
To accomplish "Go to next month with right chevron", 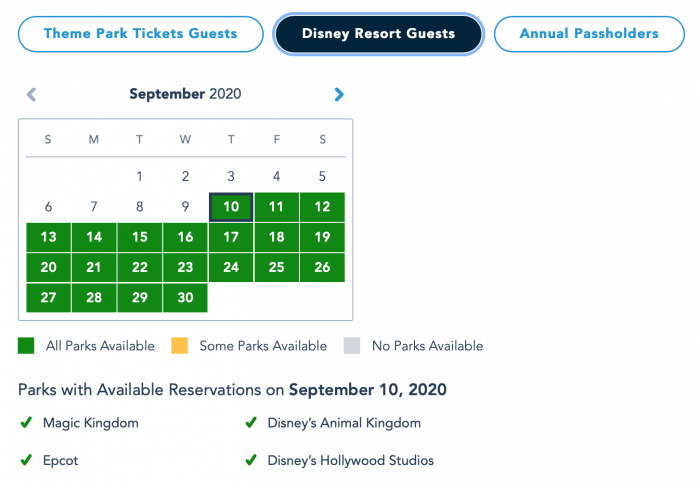I will tap(339, 94).
